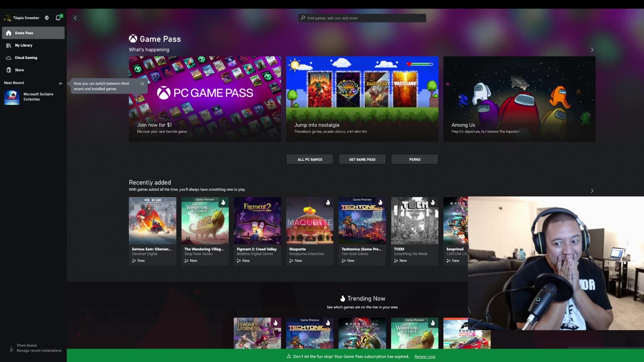Click New badge icon under Serious Sam
This screenshot has width=644, height=362.
pos(134,260)
